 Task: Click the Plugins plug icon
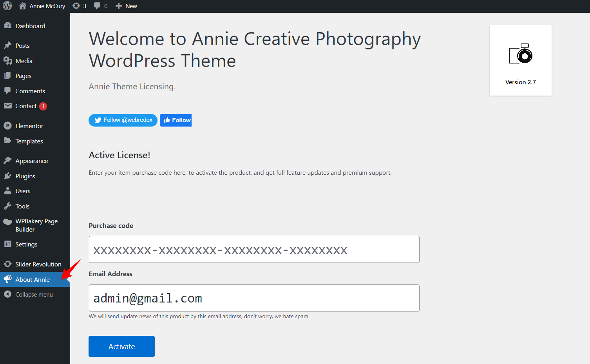tap(7, 176)
